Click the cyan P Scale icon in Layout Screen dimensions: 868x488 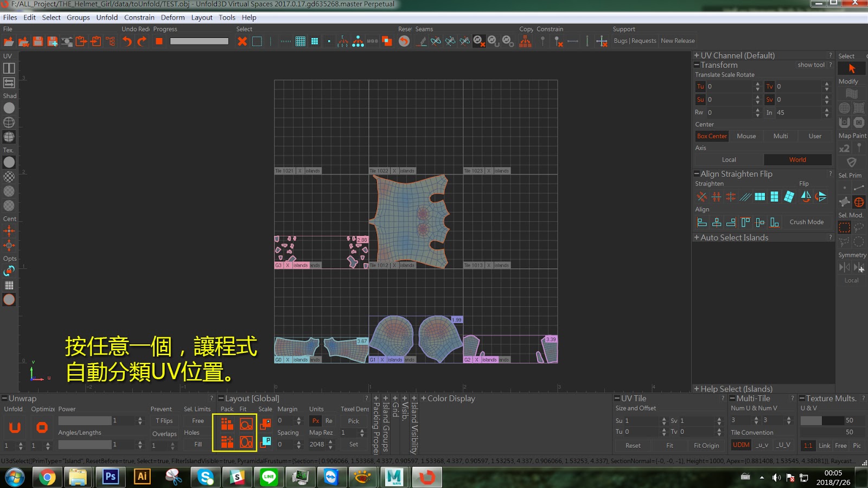point(265,441)
